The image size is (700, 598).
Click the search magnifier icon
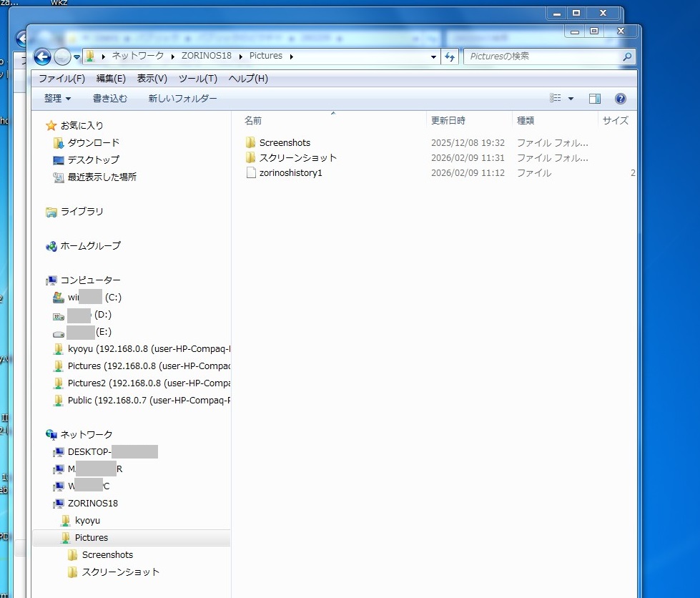pyautogui.click(x=626, y=57)
